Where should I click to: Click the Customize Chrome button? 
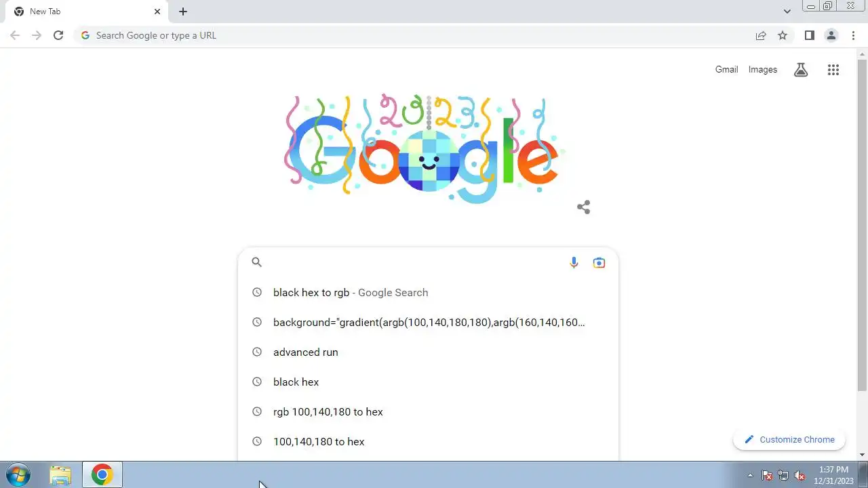789,439
